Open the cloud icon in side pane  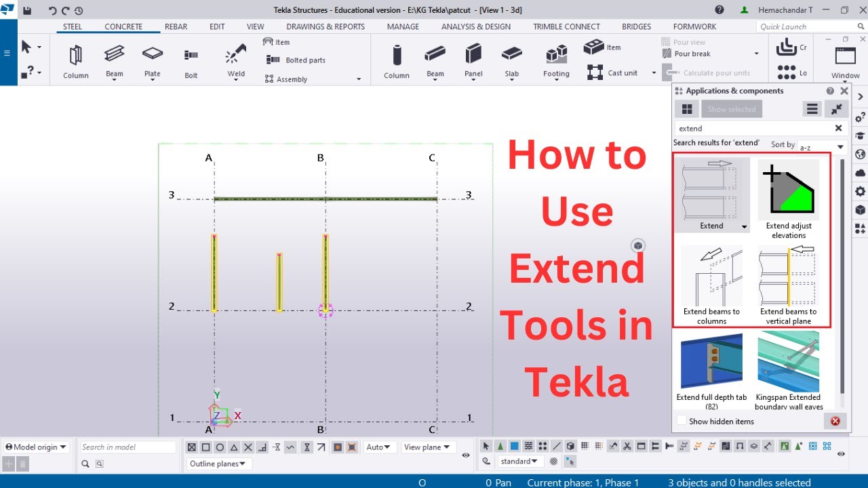point(861,173)
